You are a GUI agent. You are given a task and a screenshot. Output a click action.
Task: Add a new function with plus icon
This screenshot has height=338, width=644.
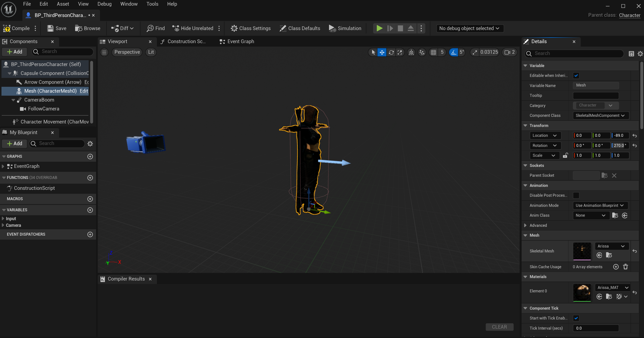tap(90, 178)
